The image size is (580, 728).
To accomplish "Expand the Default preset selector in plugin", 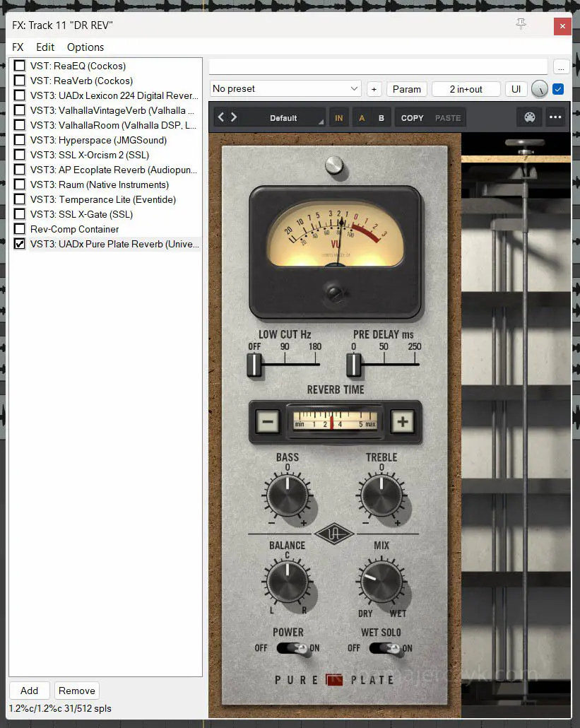I will [283, 118].
